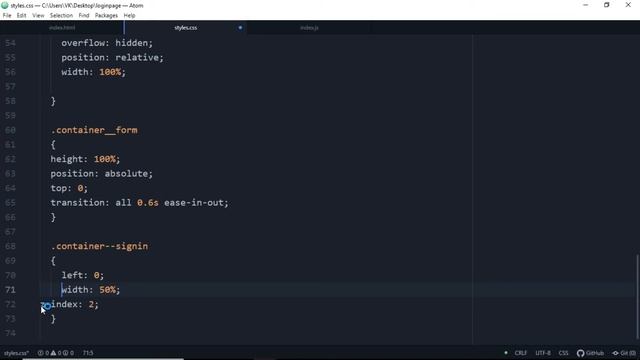This screenshot has height=360, width=640.
Task: Select the styles.css tab
Action: click(185, 28)
